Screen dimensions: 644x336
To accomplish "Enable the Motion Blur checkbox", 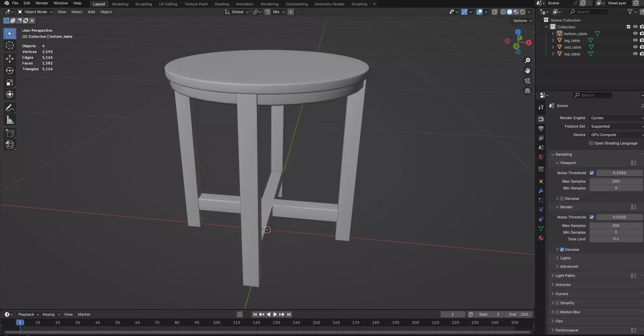I will tap(557, 312).
